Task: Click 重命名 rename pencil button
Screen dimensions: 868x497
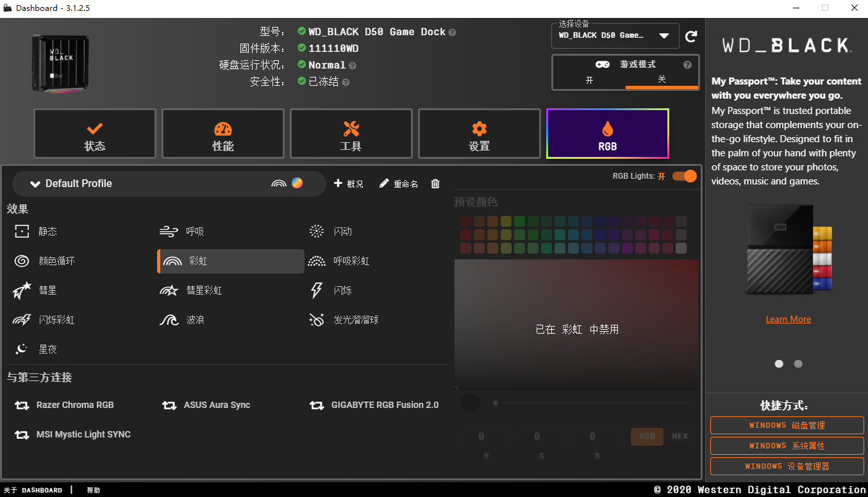Action: pos(399,184)
